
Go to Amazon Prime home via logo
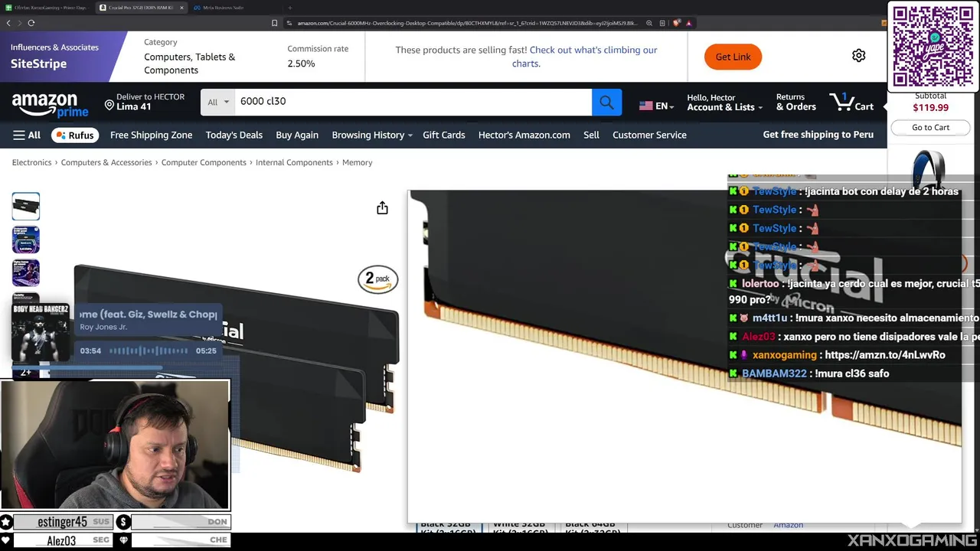point(50,104)
